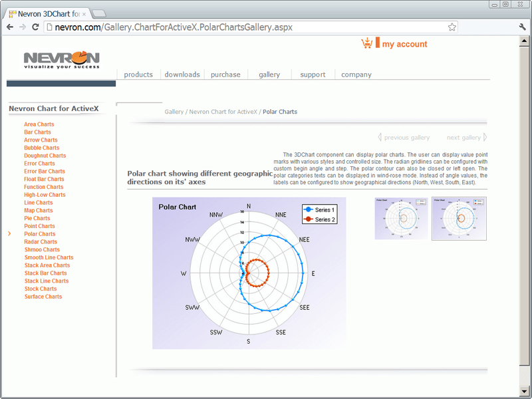Click the browser forward arrow
The height and width of the screenshot is (399, 532).
[23, 27]
